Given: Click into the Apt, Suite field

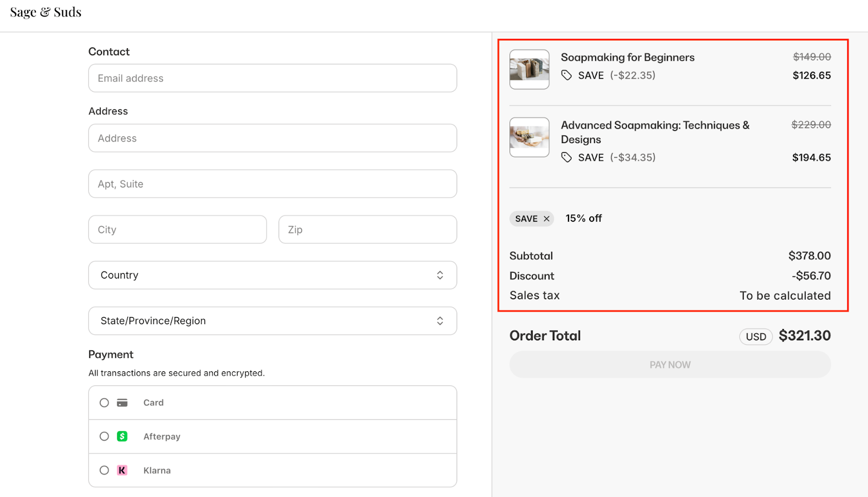Looking at the screenshot, I should pos(272,184).
